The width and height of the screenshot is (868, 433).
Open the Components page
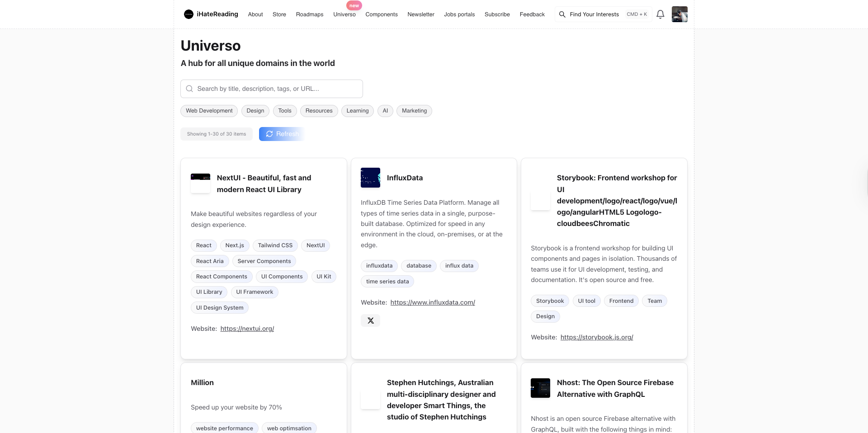[382, 14]
